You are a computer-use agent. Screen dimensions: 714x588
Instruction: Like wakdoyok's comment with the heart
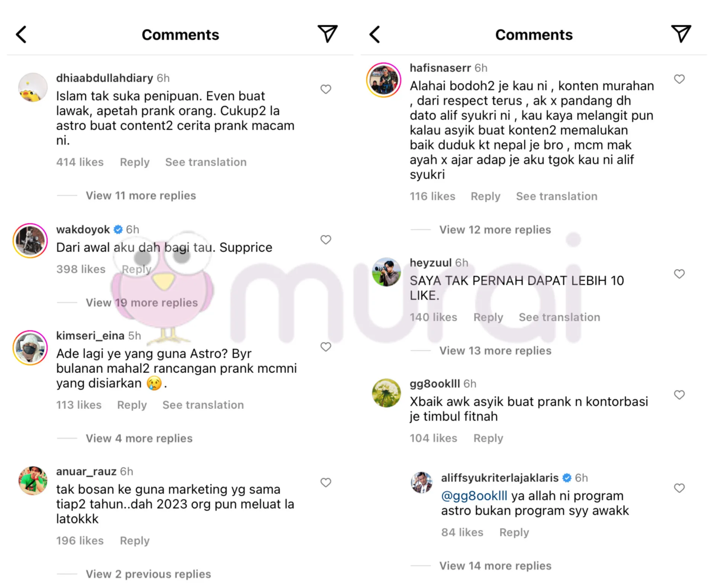pyautogui.click(x=326, y=240)
